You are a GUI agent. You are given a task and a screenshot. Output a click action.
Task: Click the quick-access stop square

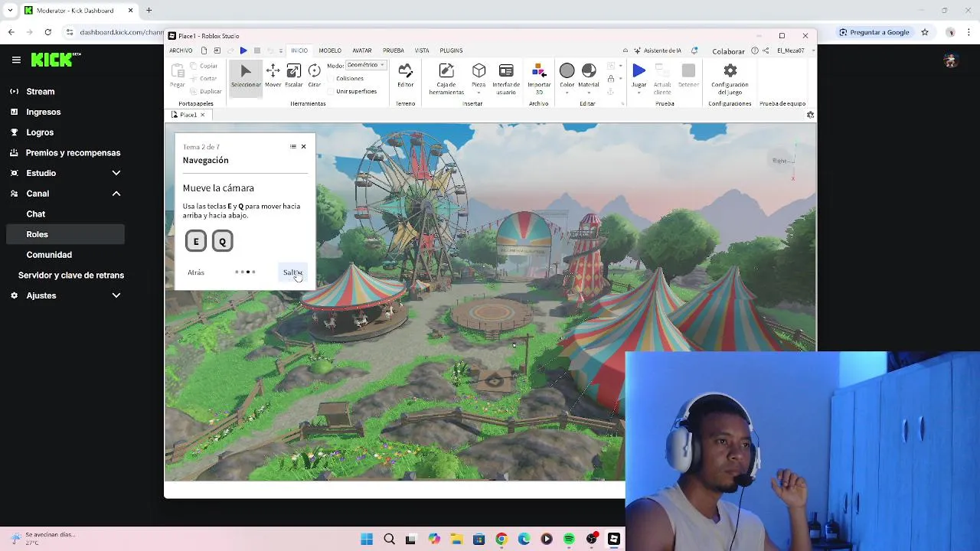tap(257, 51)
